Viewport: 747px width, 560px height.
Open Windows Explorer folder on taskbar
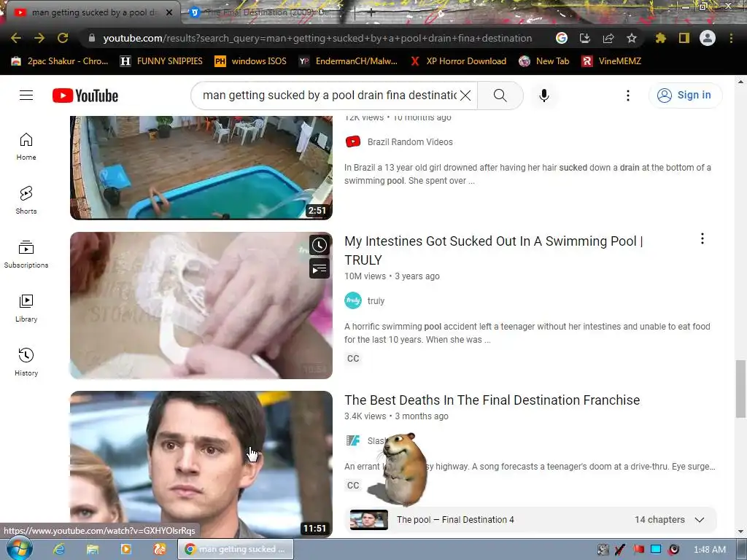click(93, 549)
